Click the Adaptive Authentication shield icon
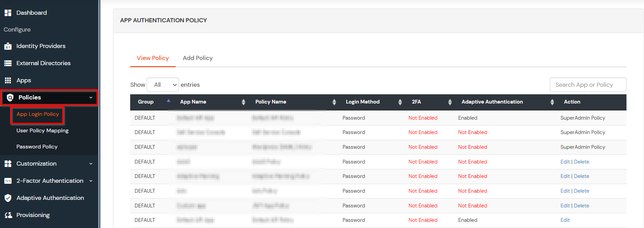 pyautogui.click(x=8, y=198)
